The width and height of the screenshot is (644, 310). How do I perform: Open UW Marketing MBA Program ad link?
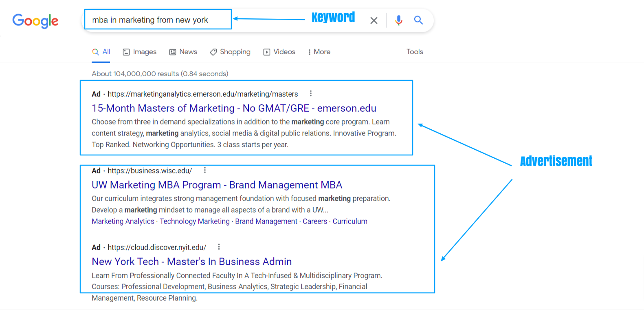click(217, 185)
